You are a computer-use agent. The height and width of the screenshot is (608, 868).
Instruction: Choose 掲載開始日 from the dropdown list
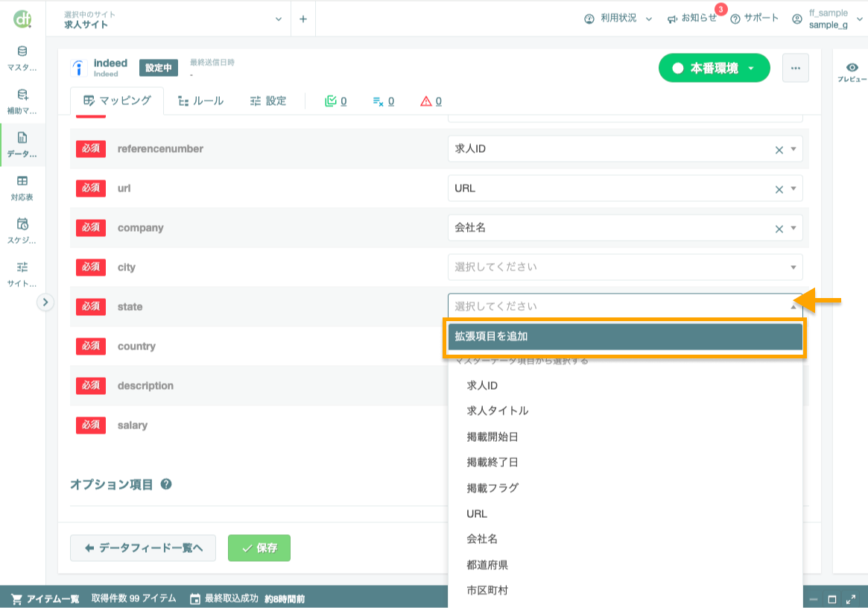coord(625,437)
